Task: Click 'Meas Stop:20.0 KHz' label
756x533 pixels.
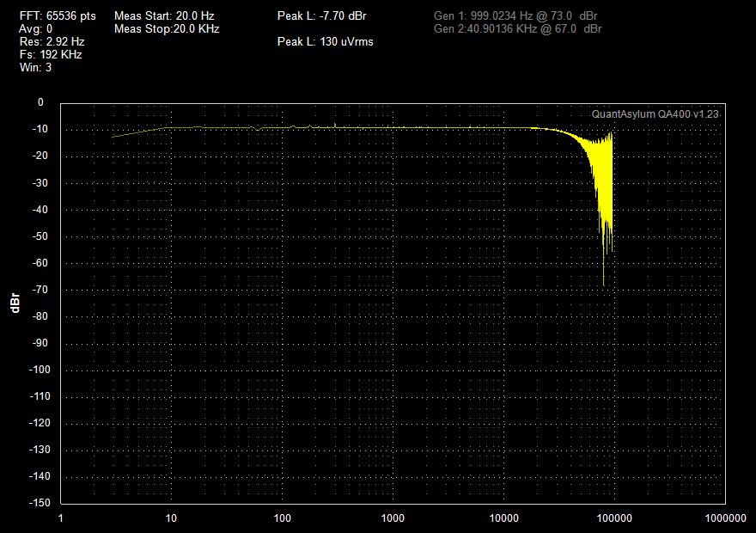Action: point(167,29)
